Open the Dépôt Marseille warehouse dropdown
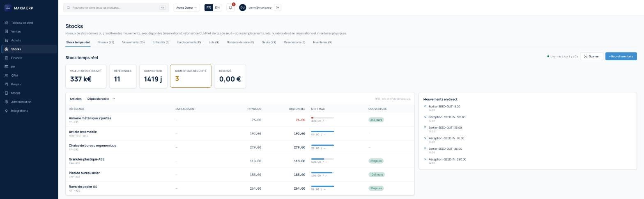This screenshot has height=199, width=644. pyautogui.click(x=101, y=99)
